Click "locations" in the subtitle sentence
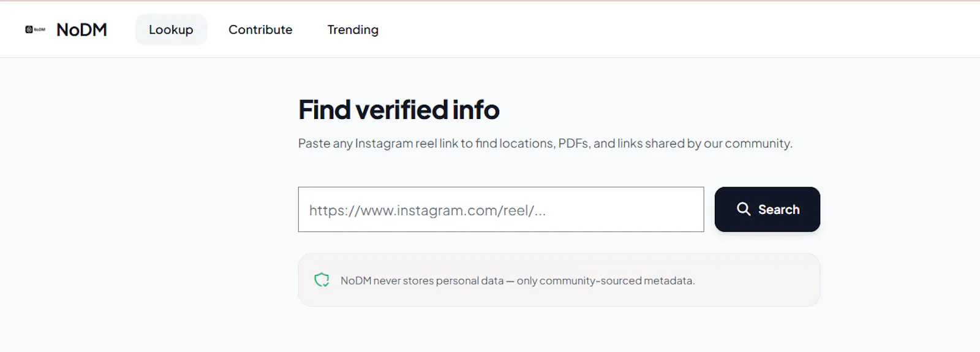This screenshot has height=352, width=980. pos(527,143)
